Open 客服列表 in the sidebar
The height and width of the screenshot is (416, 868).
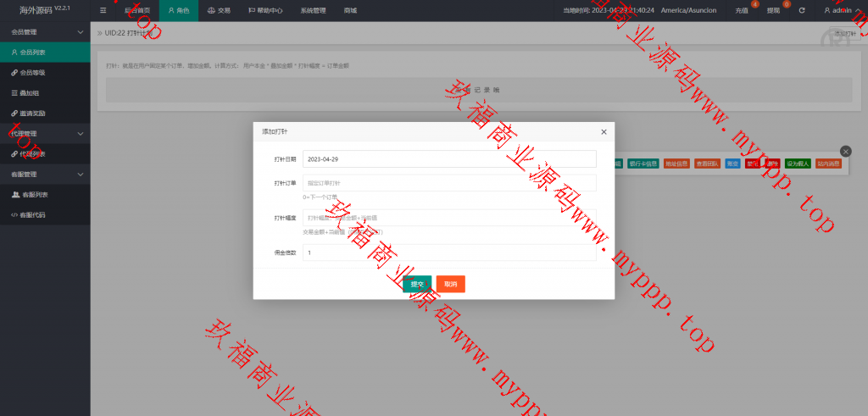pyautogui.click(x=34, y=195)
